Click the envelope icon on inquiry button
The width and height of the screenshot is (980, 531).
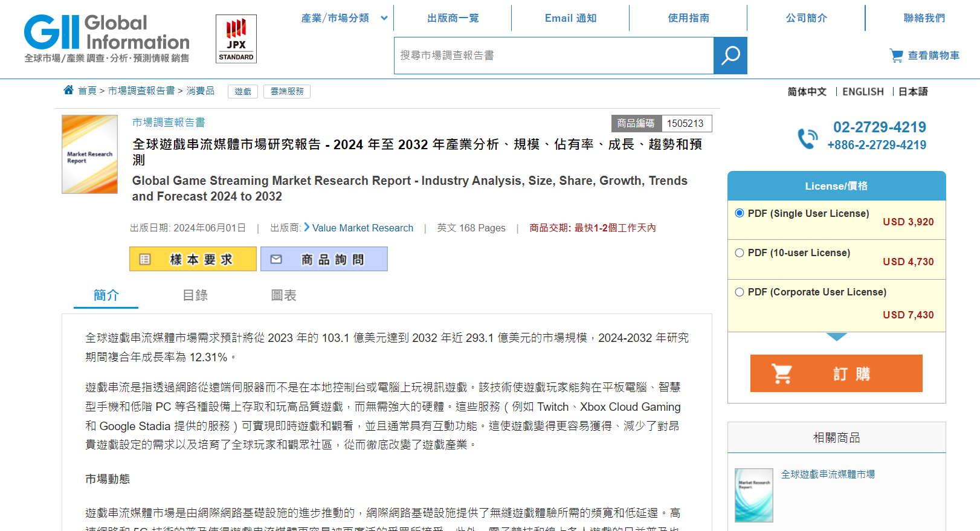tap(276, 259)
